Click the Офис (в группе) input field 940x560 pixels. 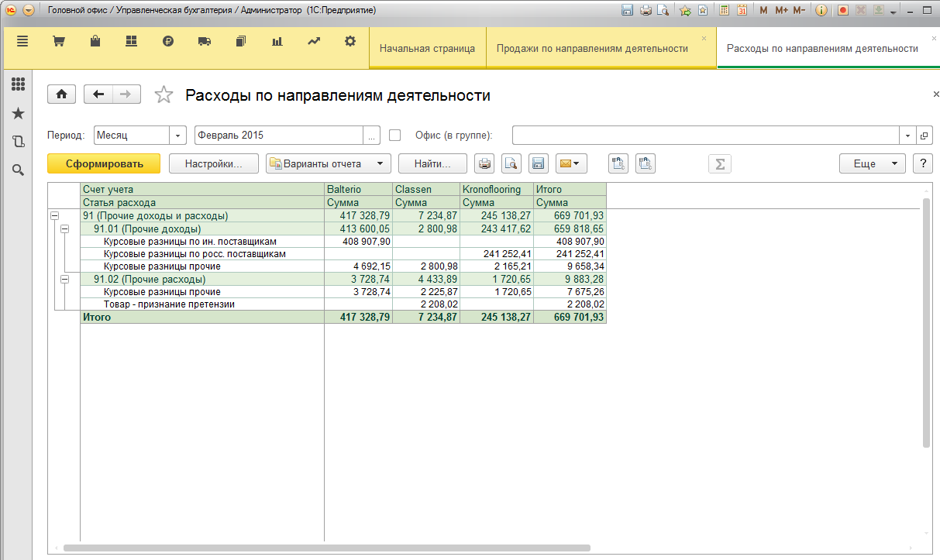pos(706,135)
